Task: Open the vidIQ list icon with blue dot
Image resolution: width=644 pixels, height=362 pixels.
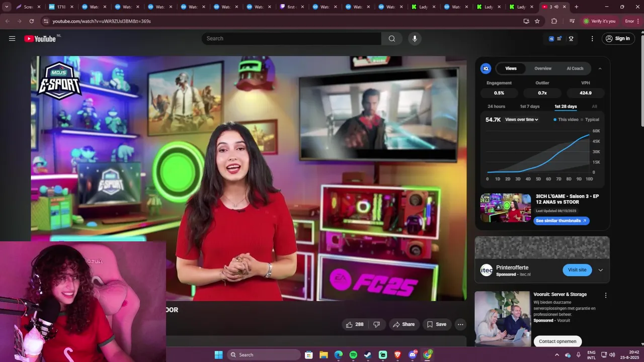Action: (x=559, y=39)
